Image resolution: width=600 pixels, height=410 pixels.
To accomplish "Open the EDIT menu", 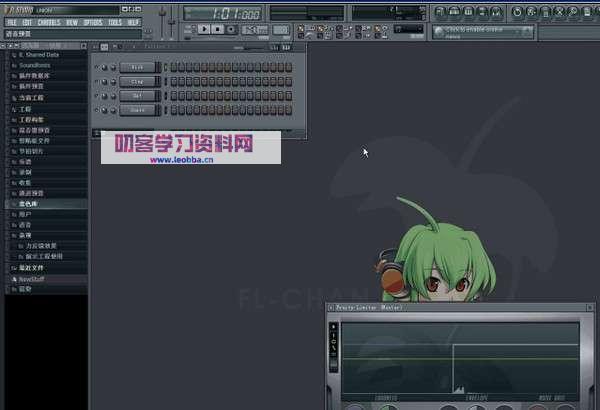I will [27, 23].
